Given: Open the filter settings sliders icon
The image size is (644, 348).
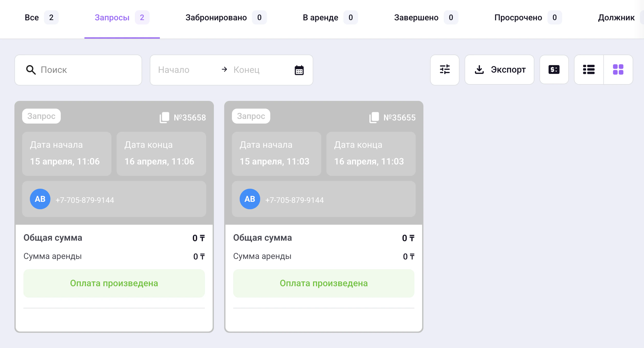Looking at the screenshot, I should [x=445, y=69].
